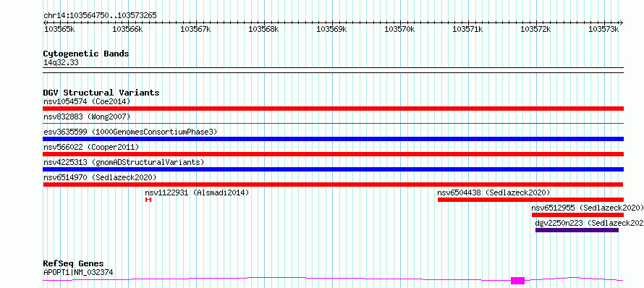Click the 103572k ruler tick label
Image resolution: width=644 pixels, height=288 pixels.
[536, 29]
